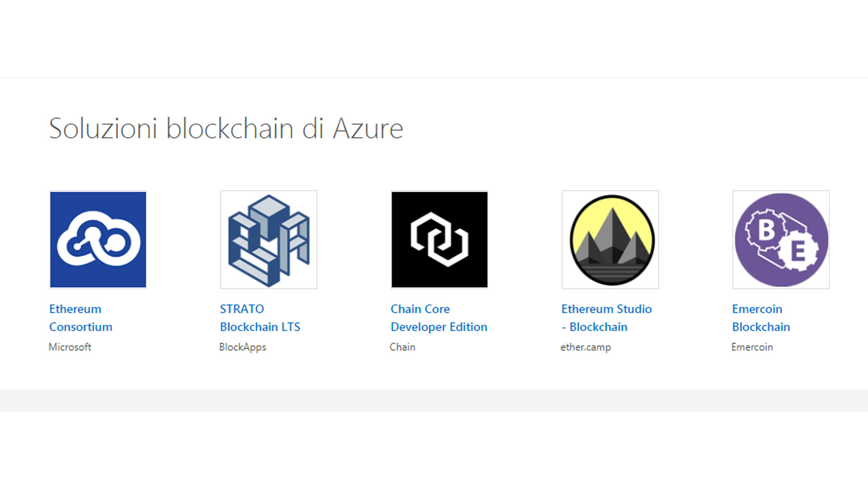Open the Emercoin purple gears logo
This screenshot has height=488, width=868.
tap(781, 240)
